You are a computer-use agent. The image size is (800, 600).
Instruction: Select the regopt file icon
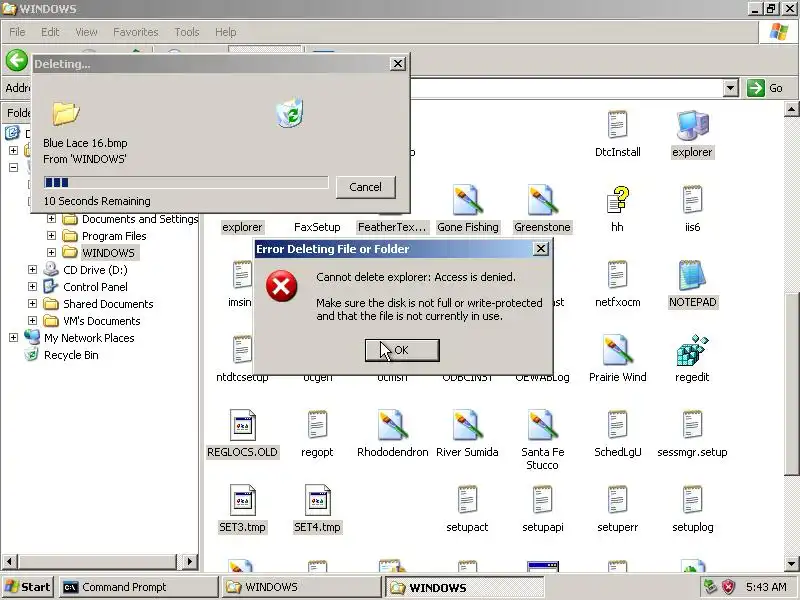point(317,424)
